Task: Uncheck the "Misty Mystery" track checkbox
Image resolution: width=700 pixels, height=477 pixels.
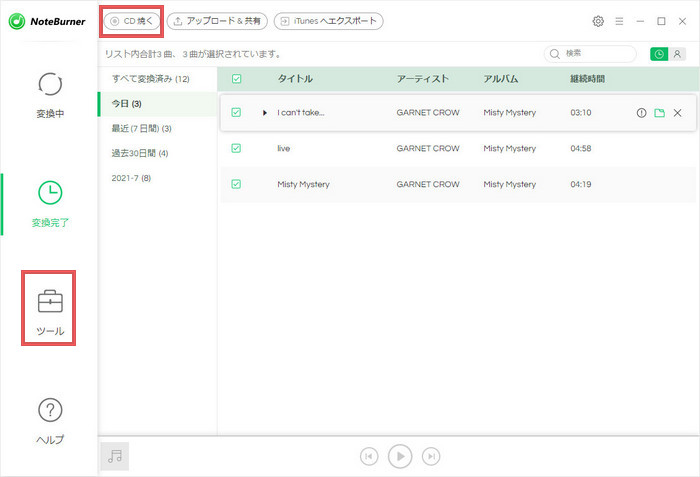Action: (236, 184)
